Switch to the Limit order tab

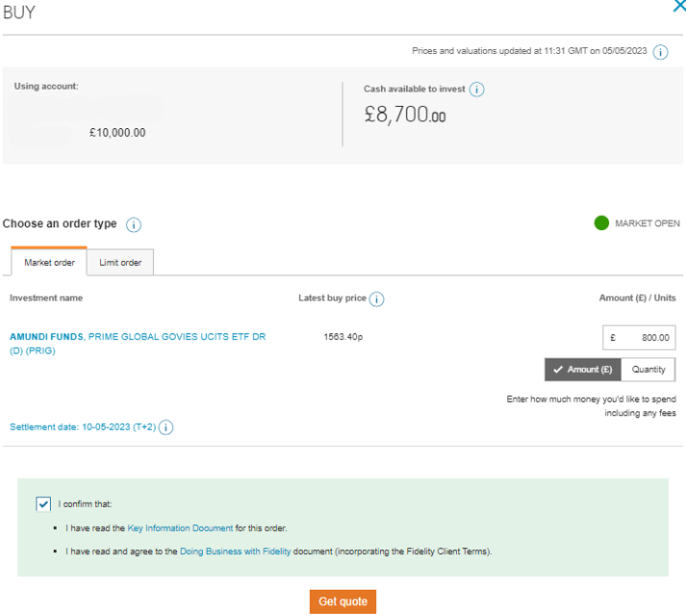point(120,262)
